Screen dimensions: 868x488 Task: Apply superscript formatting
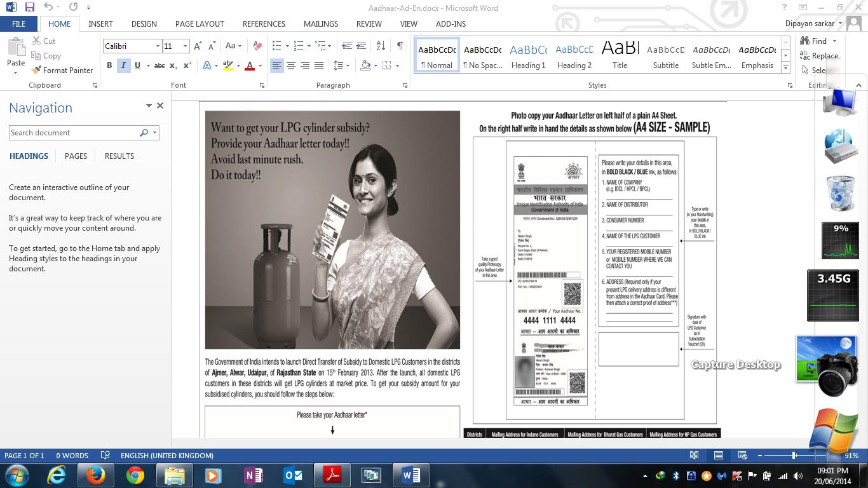click(187, 65)
